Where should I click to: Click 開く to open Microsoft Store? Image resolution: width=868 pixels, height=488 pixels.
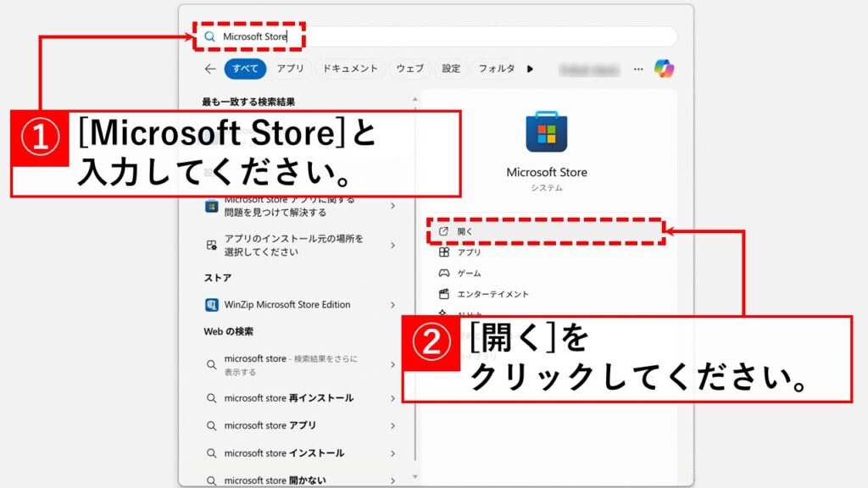[546, 231]
